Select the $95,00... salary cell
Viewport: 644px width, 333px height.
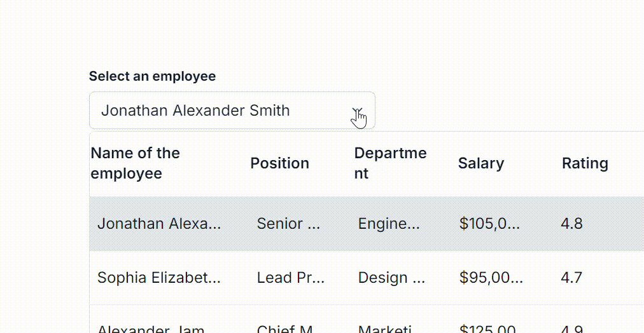(491, 278)
